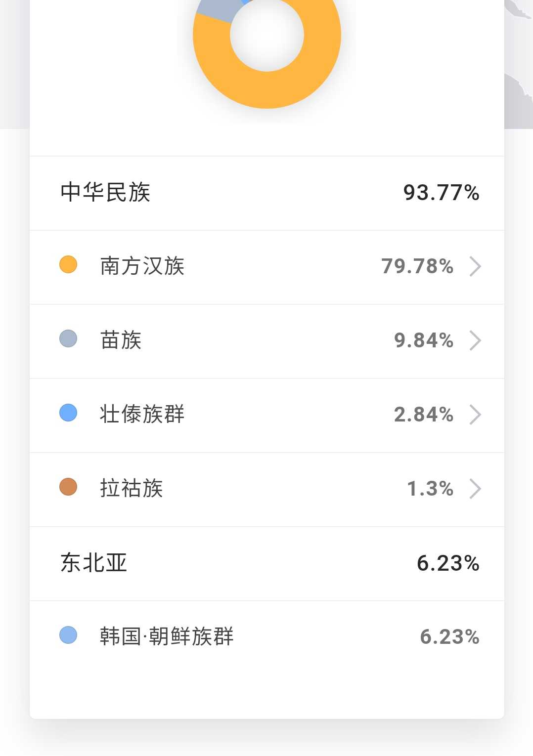Click the light blue dot beside 韩国·朝鲜族群
533x756 pixels.
(68, 635)
